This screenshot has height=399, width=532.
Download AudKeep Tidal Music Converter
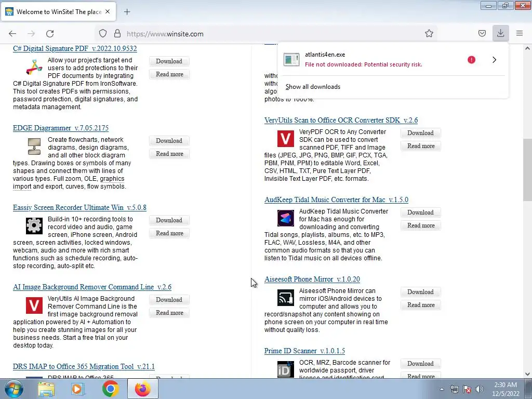pos(421,212)
